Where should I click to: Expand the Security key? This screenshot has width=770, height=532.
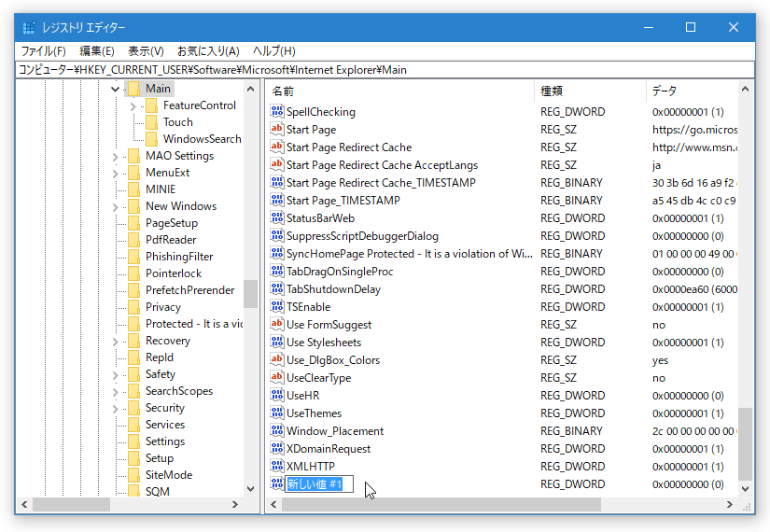(x=116, y=408)
